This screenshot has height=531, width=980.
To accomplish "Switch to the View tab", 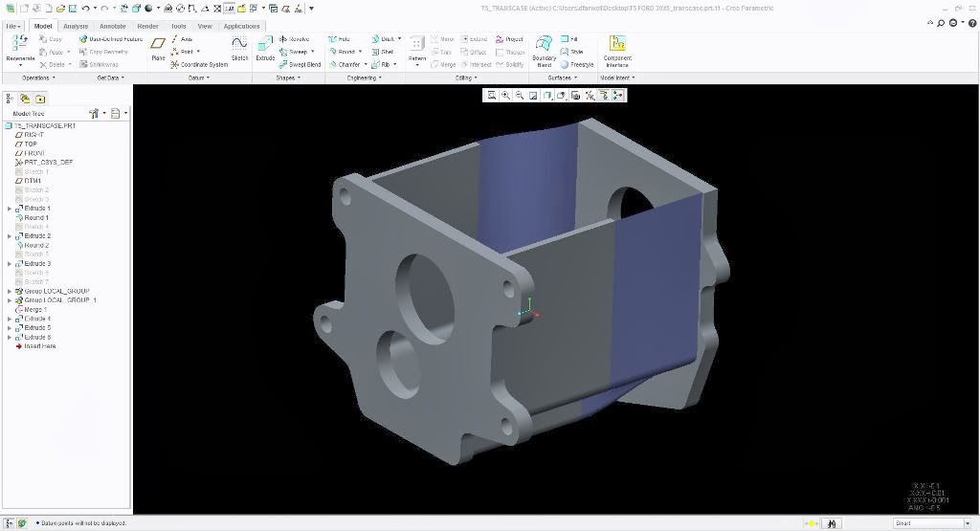I will [205, 26].
